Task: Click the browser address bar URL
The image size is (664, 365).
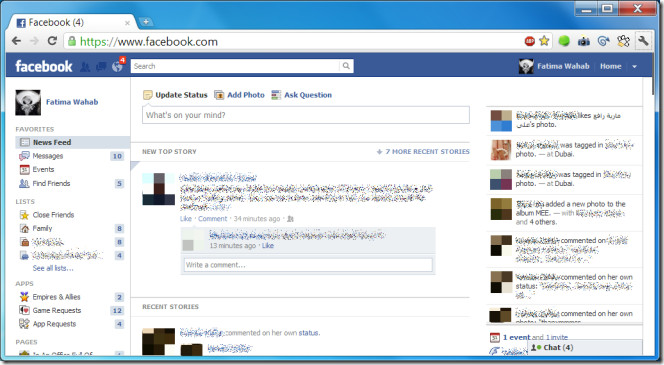Action: pyautogui.click(x=149, y=41)
